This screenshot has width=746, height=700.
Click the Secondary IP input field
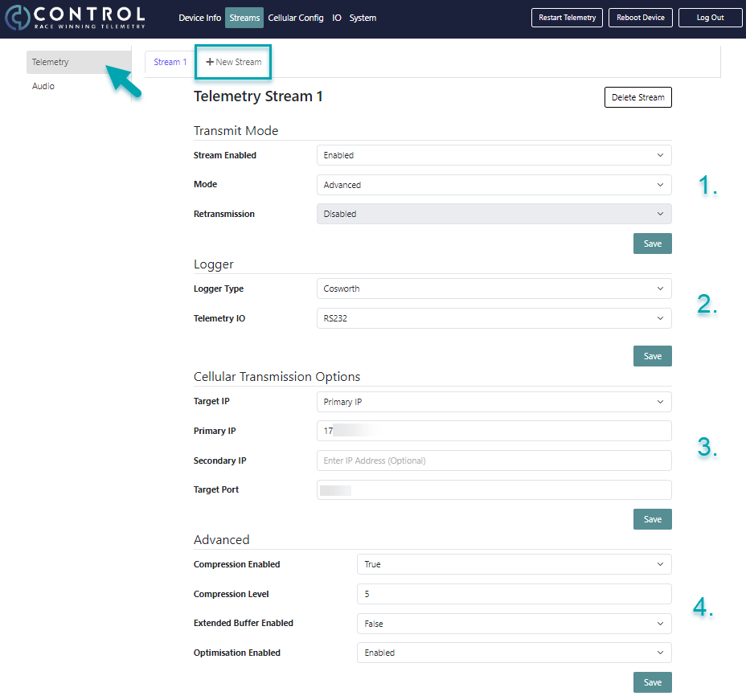[494, 461]
